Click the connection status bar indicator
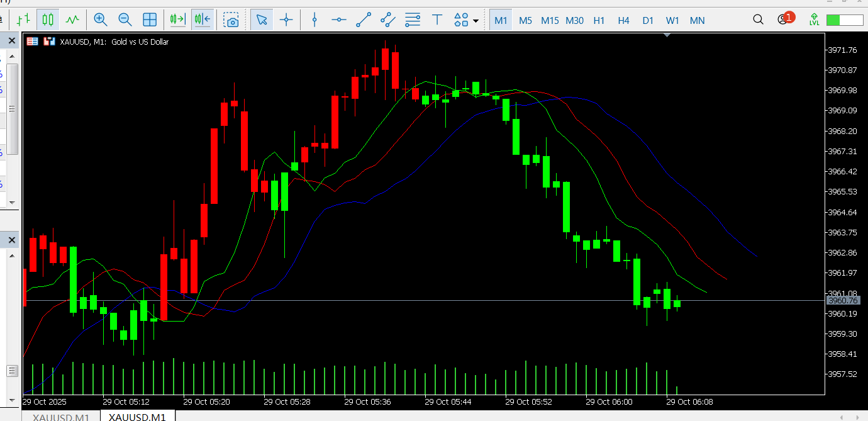This screenshot has width=868, height=421. [844, 20]
